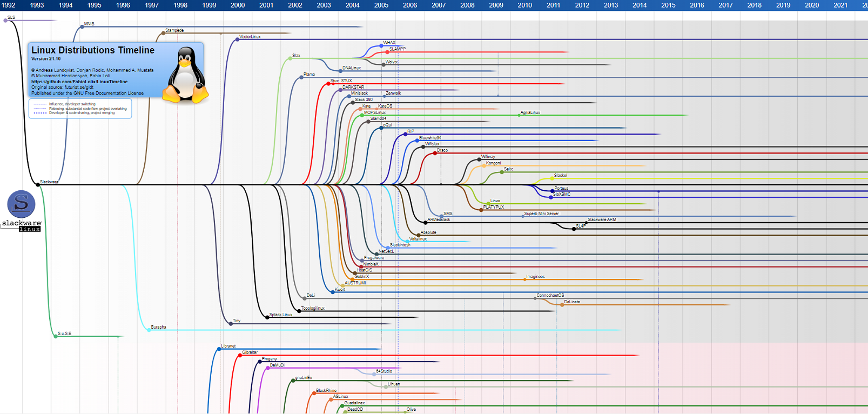The width and height of the screenshot is (868, 414).
Task: Click the Absolute label
Action: (428, 233)
